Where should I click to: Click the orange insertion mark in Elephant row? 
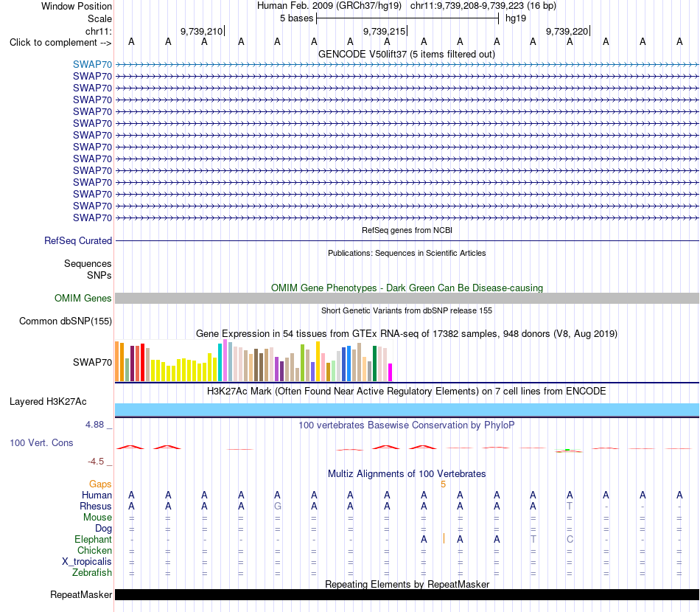(x=444, y=539)
